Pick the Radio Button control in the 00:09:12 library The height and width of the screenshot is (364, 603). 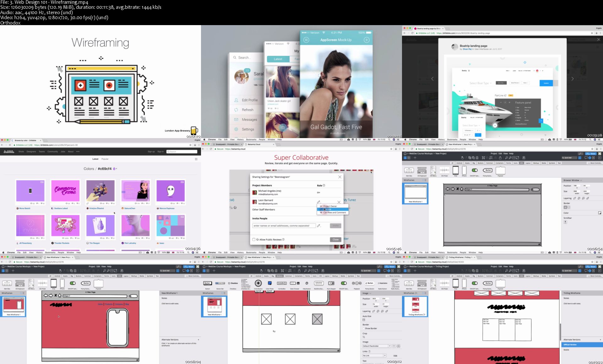click(x=383, y=283)
